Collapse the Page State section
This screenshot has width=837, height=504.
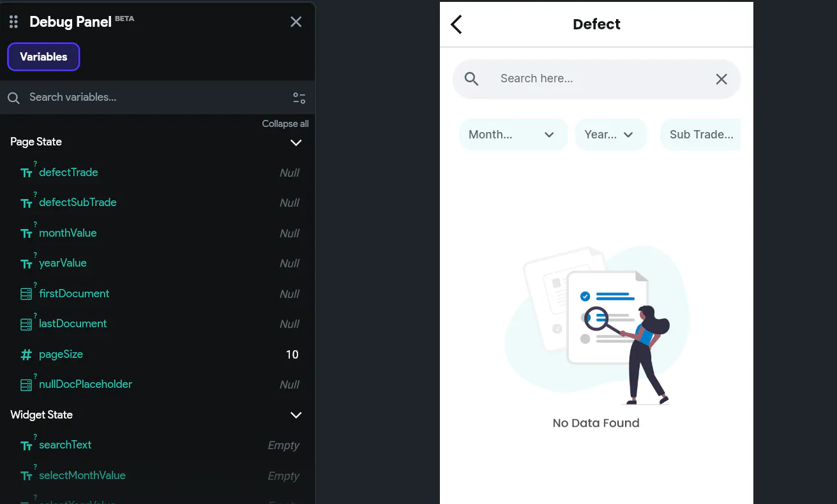click(x=296, y=142)
